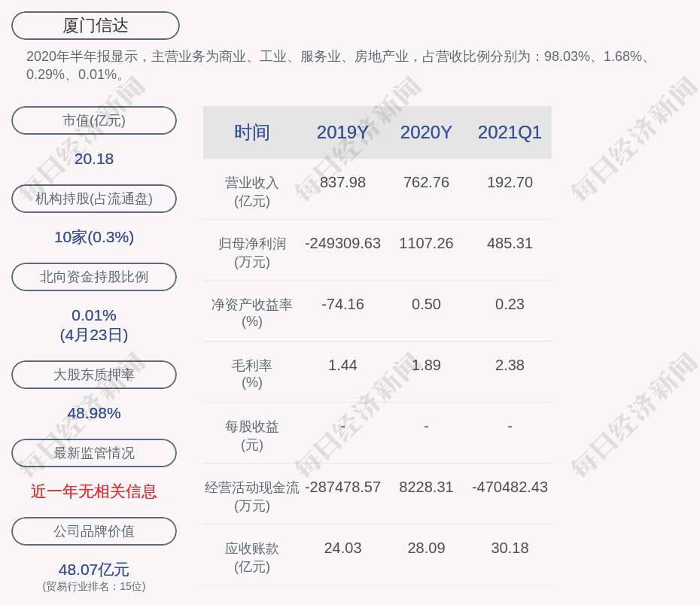700x605 pixels.
Task: Click the 2021Q1 column header
Action: (510, 132)
